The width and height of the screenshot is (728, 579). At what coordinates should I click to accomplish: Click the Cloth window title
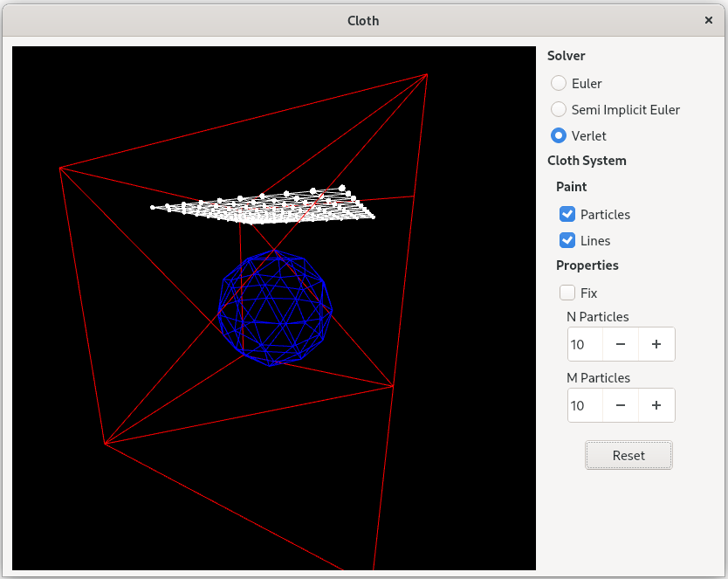click(x=363, y=21)
